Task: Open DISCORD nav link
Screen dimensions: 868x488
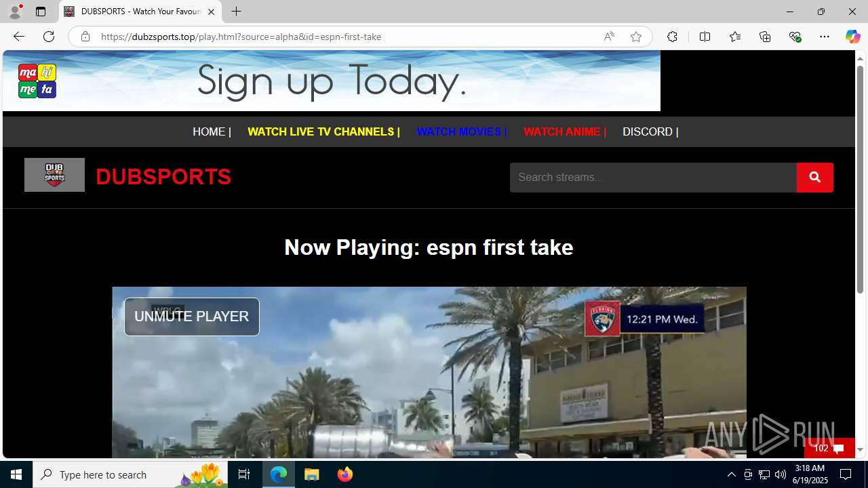Action: [x=650, y=131]
